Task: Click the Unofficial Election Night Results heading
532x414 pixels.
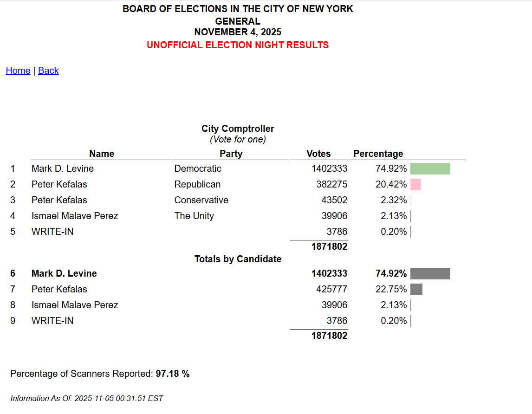Action: (x=238, y=45)
